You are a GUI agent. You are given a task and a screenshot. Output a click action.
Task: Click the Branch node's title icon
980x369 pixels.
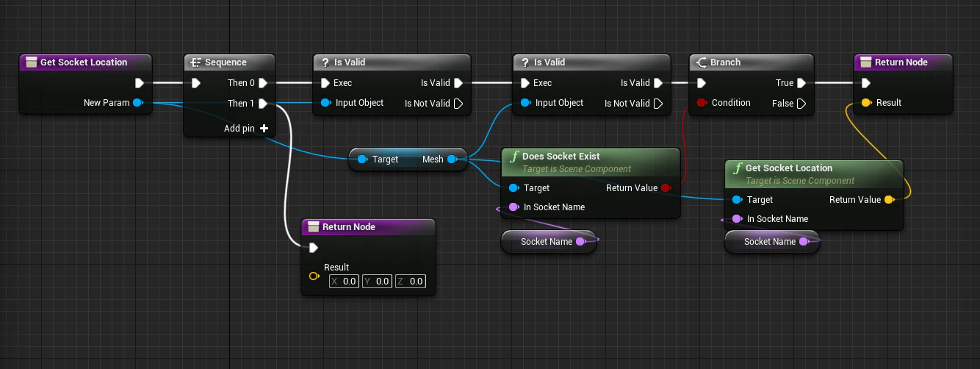coord(702,62)
